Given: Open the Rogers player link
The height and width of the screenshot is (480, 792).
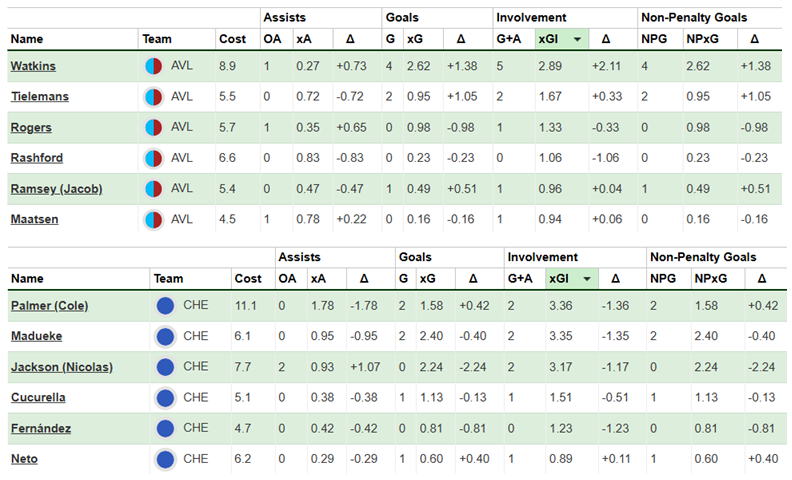Looking at the screenshot, I should click(x=31, y=128).
